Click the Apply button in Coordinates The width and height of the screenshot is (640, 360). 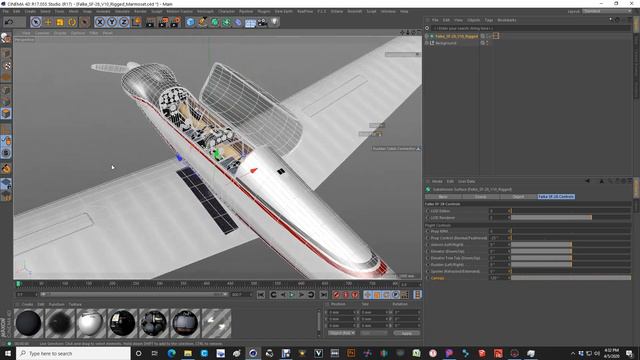(407, 333)
